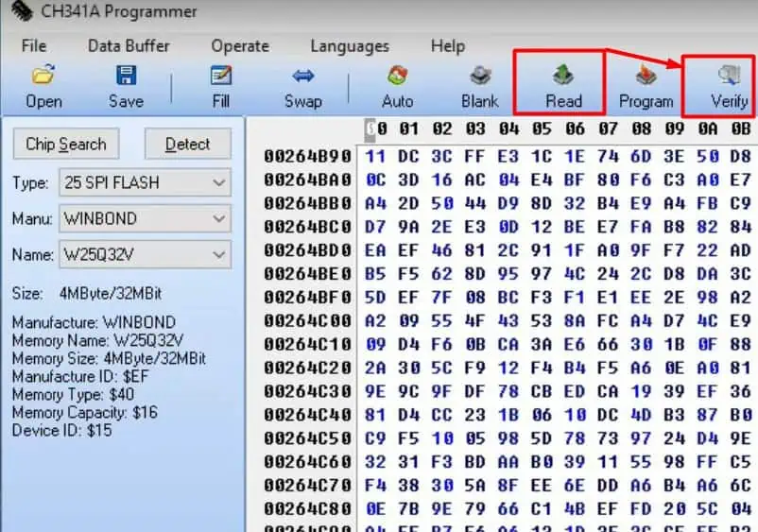Click the Program chip toolbar icon

point(646,76)
